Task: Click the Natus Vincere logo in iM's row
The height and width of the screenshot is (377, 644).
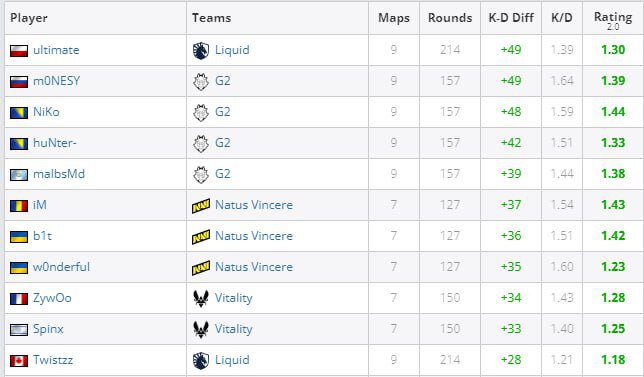Action: click(x=201, y=205)
